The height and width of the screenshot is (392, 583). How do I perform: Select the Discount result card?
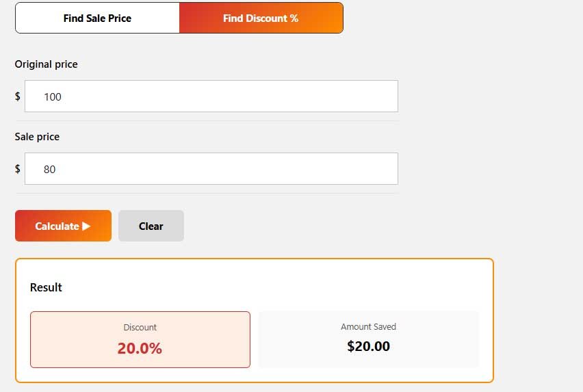click(x=140, y=339)
